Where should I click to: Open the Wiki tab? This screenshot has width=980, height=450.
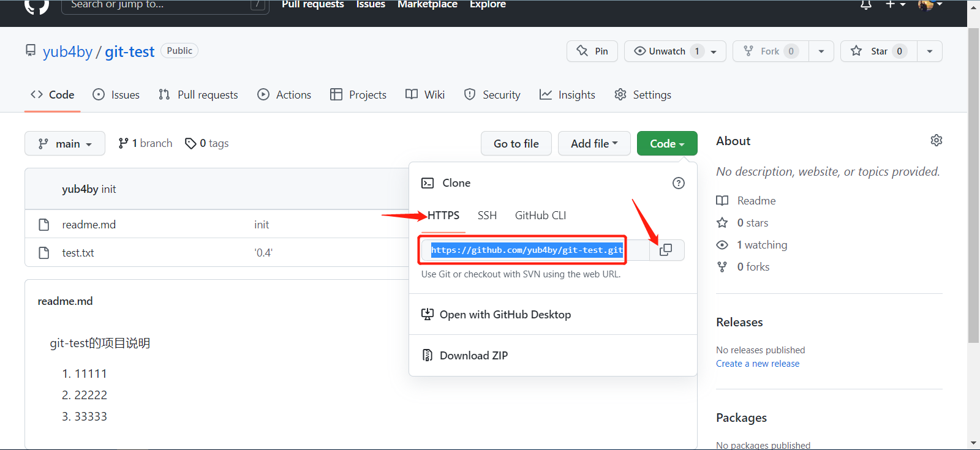[425, 95]
